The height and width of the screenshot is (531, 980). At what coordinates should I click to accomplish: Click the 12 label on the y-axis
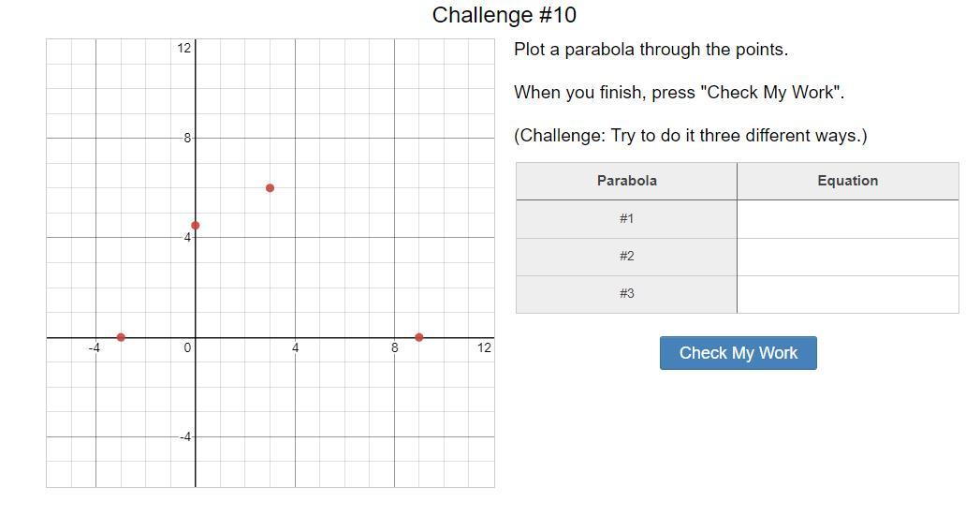click(184, 48)
